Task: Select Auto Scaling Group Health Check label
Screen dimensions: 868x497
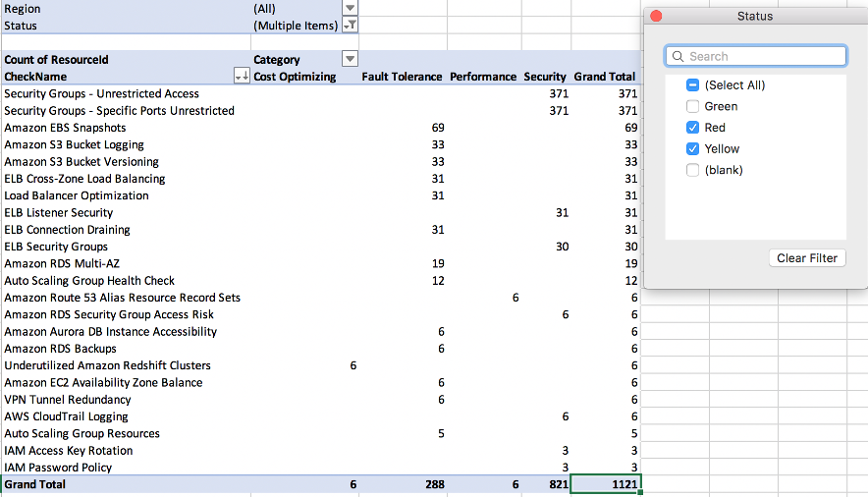Action: (89, 281)
